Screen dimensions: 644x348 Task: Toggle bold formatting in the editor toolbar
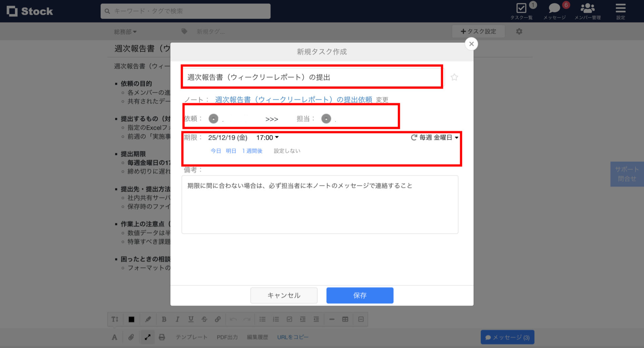point(164,319)
